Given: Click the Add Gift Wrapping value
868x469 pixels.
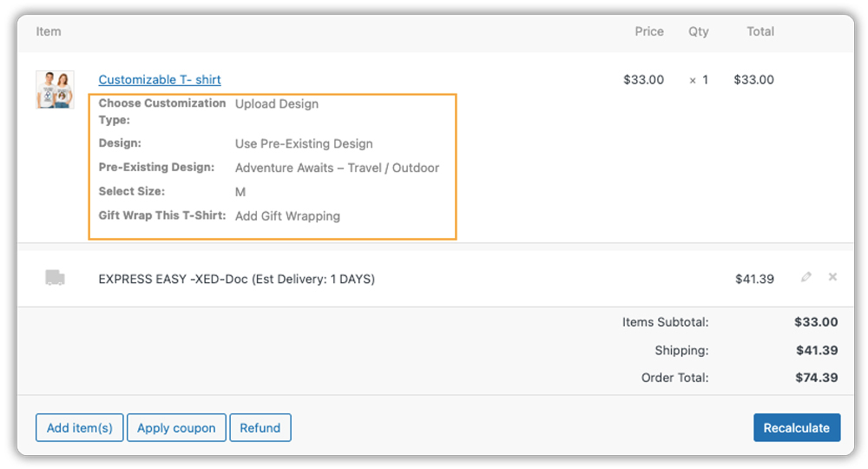Looking at the screenshot, I should click(288, 216).
